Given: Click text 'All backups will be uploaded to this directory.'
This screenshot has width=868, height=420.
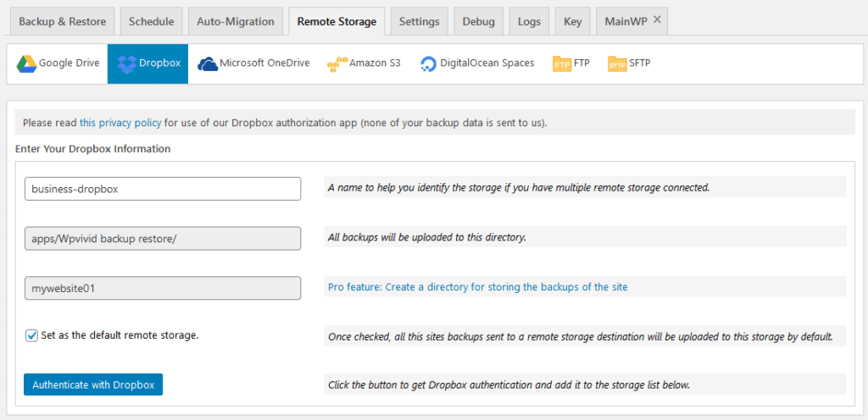Looking at the screenshot, I should click(427, 238).
